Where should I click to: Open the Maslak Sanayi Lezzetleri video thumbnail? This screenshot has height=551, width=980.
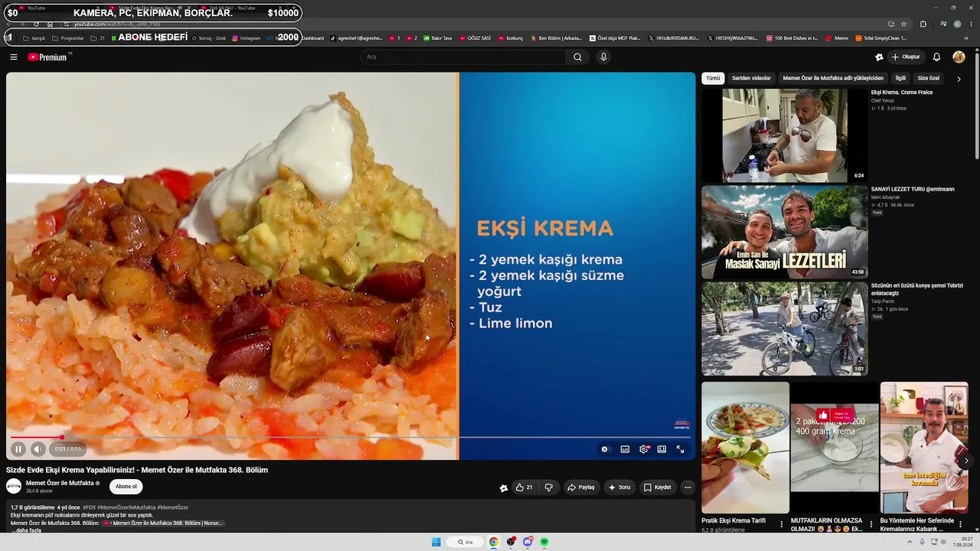click(785, 232)
